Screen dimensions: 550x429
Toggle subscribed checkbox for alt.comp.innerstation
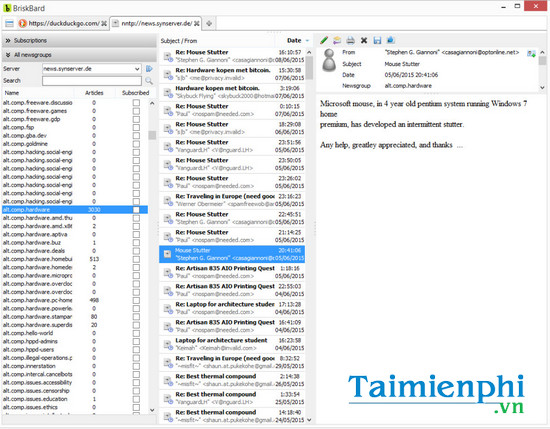(136, 366)
